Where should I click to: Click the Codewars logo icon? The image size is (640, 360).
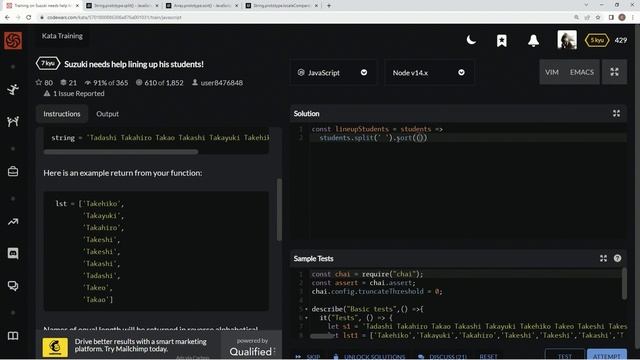pos(13,40)
